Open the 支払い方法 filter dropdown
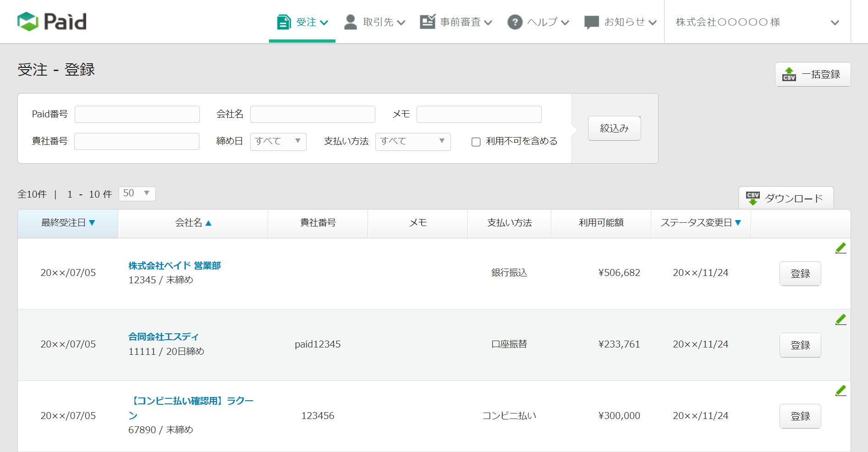Viewport: 868px width, 452px height. click(412, 141)
